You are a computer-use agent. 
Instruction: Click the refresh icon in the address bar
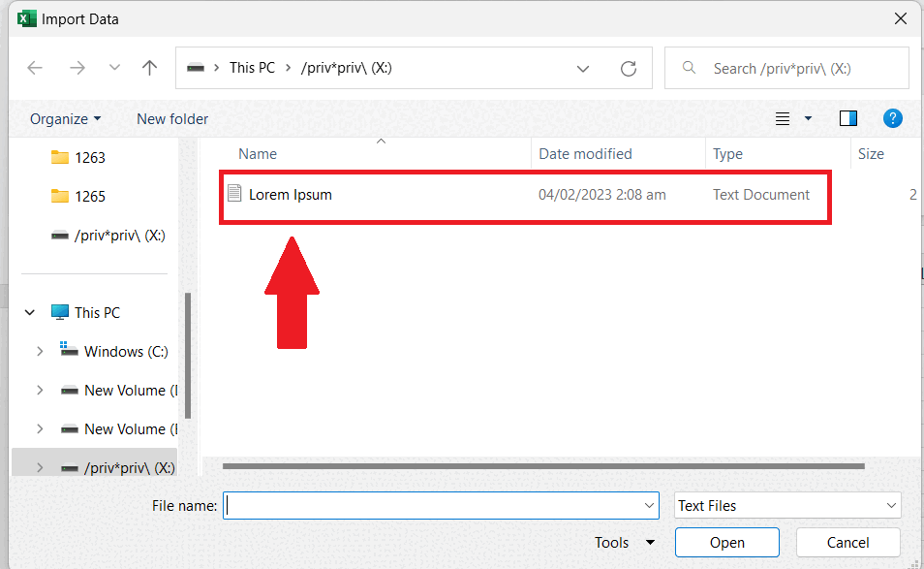pyautogui.click(x=628, y=68)
